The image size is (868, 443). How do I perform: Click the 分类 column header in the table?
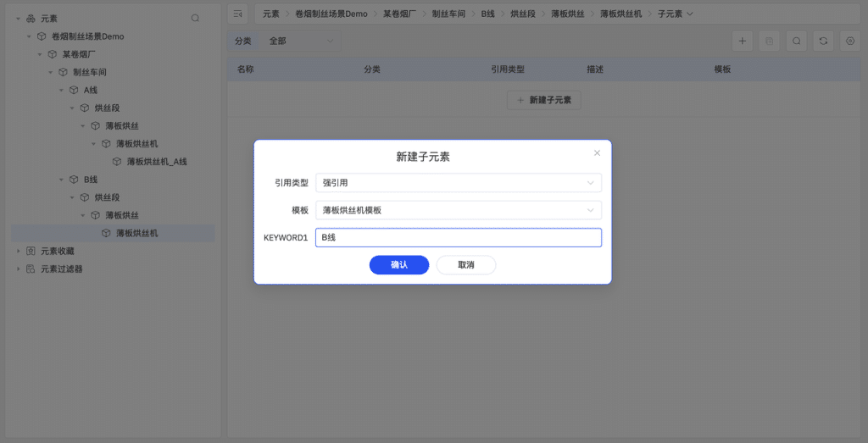pos(372,69)
